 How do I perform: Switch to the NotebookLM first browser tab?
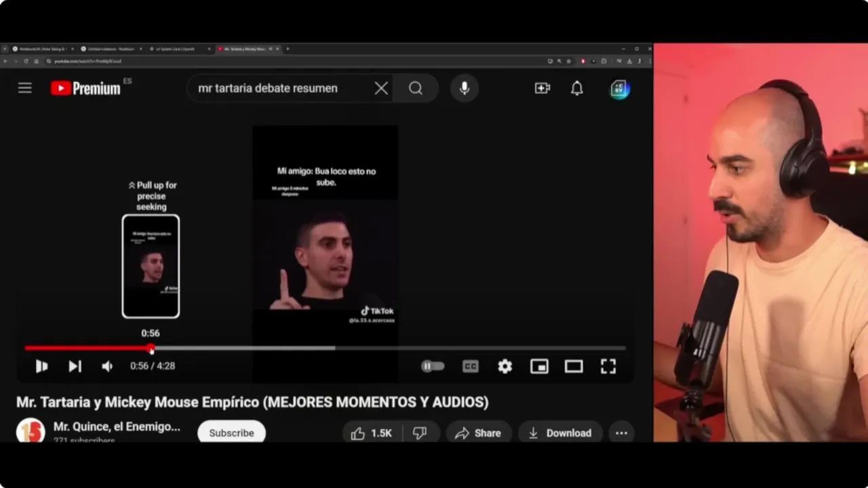coord(42,49)
